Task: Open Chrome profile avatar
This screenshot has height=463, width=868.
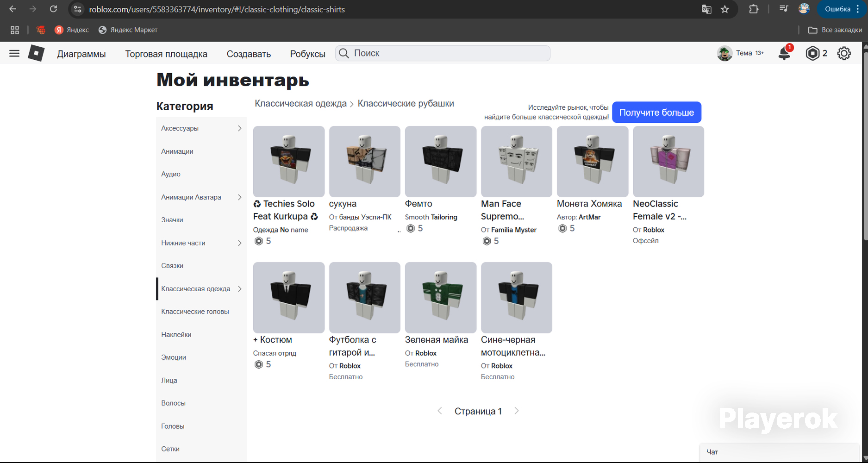Action: [804, 9]
